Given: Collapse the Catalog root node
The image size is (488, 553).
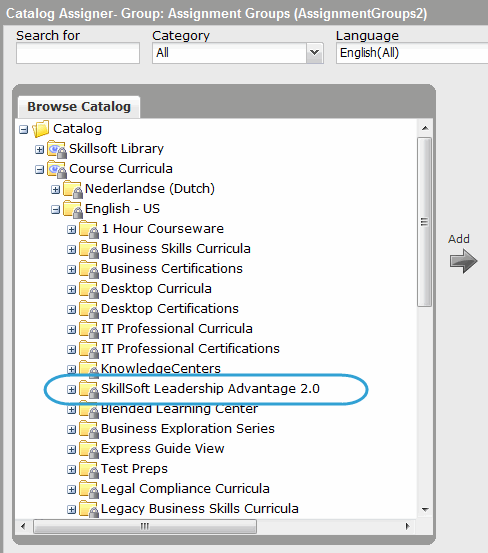Looking at the screenshot, I should coord(24,129).
